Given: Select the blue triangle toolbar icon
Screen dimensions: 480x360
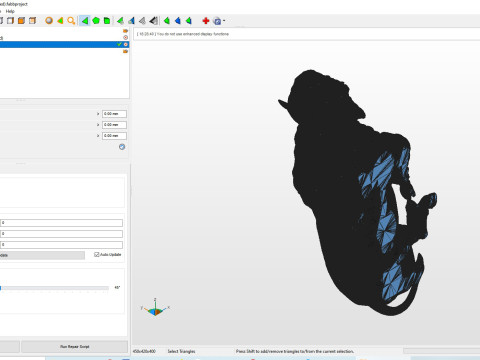Looking at the screenshot, I should click(x=178, y=21).
